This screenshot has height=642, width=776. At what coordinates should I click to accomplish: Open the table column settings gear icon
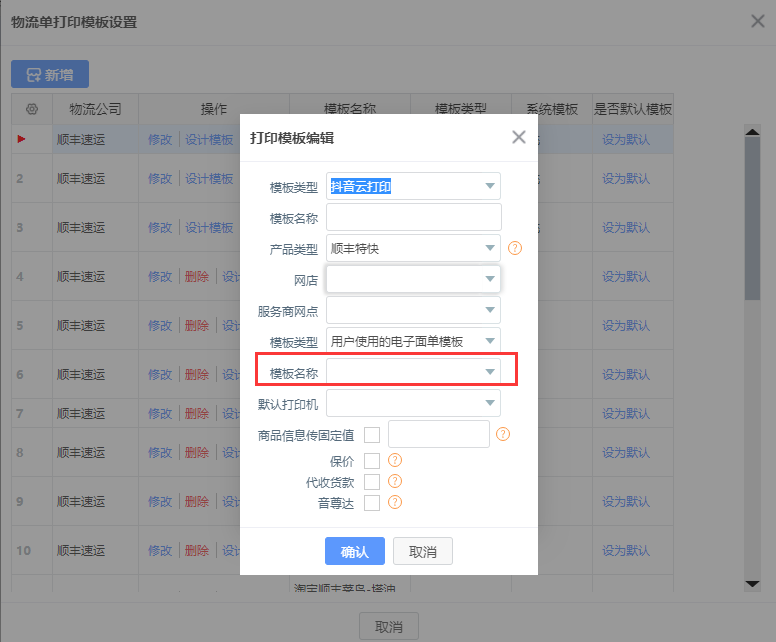pos(32,109)
